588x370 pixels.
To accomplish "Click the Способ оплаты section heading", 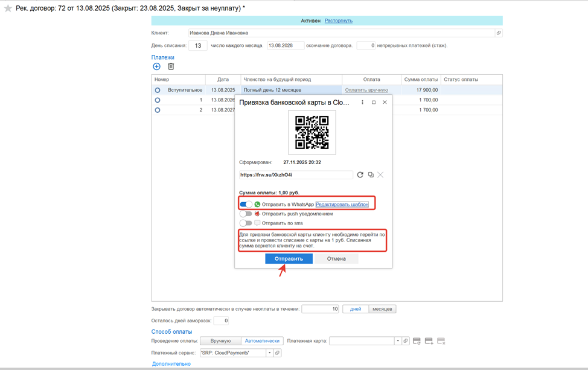I will (x=171, y=332).
